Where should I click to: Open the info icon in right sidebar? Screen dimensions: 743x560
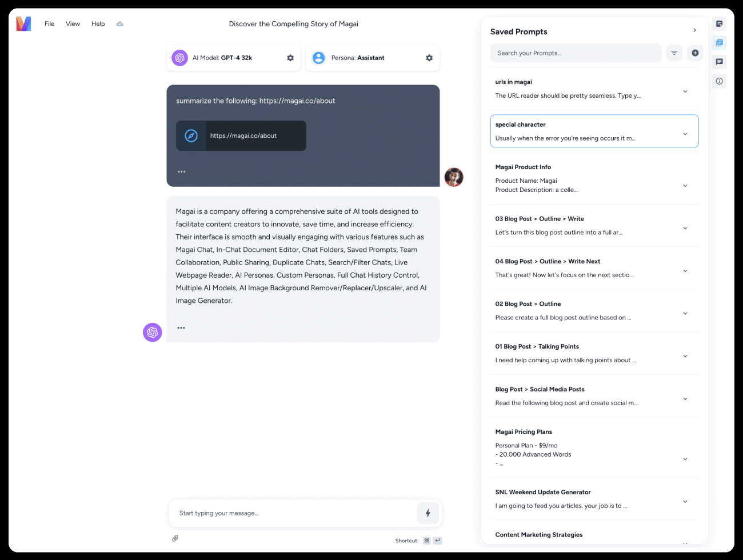click(x=719, y=81)
